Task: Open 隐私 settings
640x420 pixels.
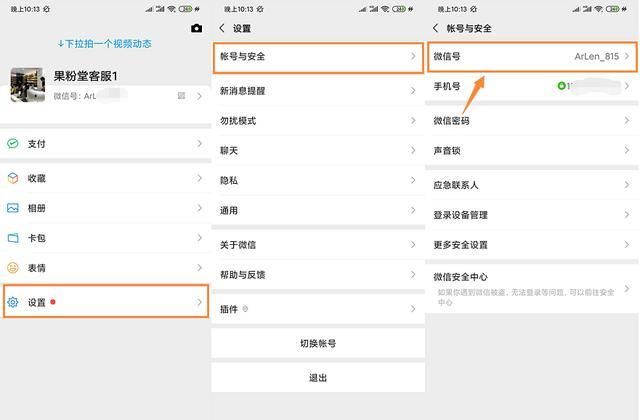Action: tap(318, 180)
